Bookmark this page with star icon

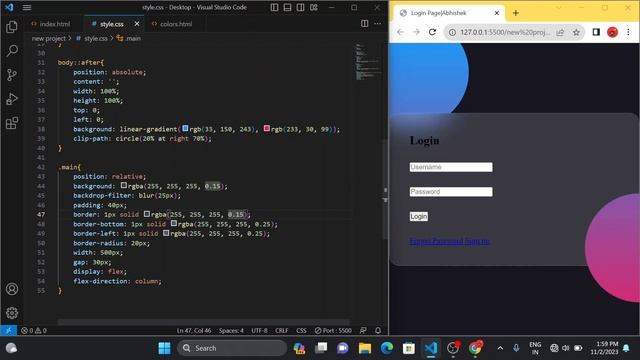(x=576, y=32)
